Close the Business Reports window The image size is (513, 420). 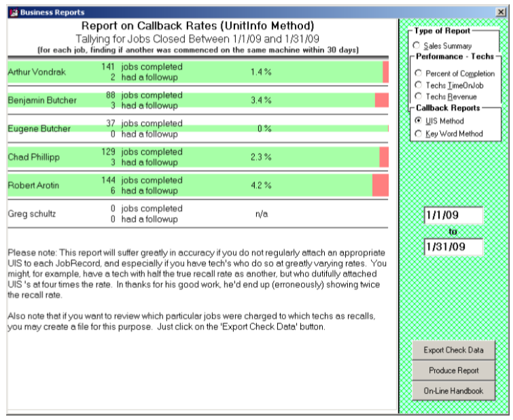point(501,12)
